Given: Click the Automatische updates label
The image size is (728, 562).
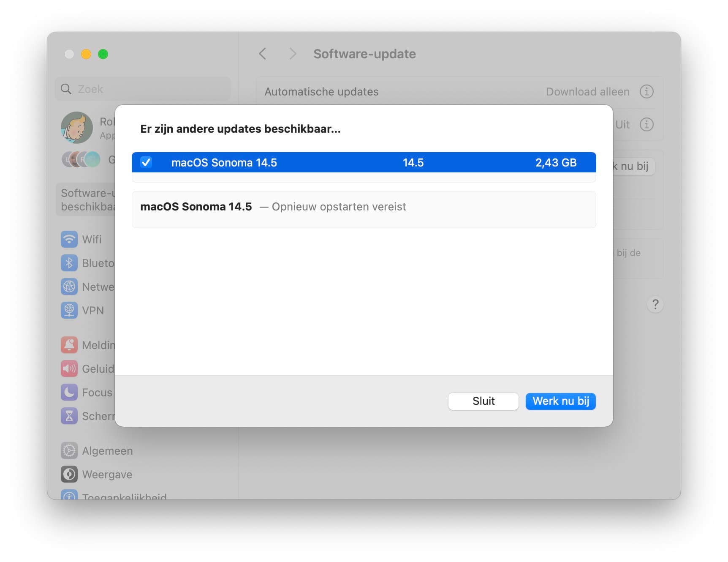Looking at the screenshot, I should point(321,92).
